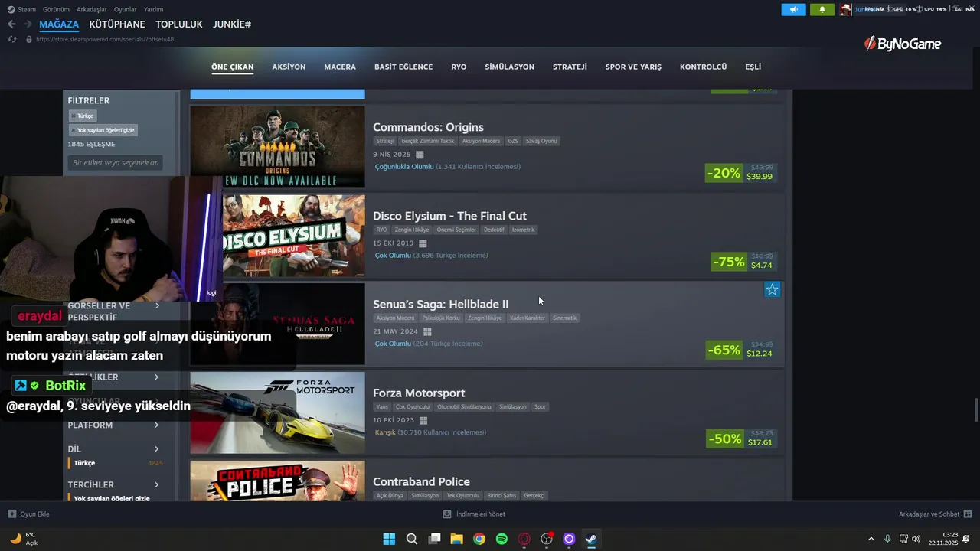Open the Forza Motorsport title link
The height and width of the screenshot is (551, 980).
coord(419,393)
